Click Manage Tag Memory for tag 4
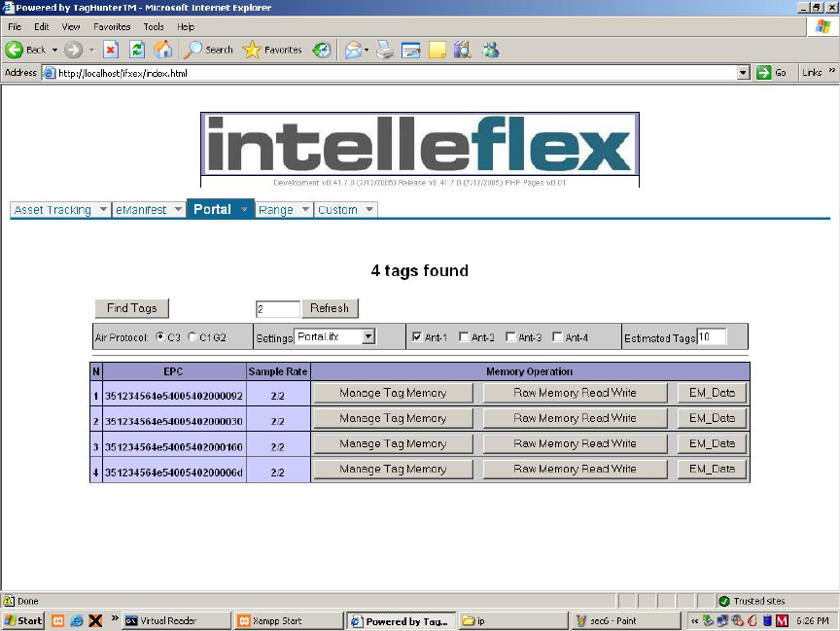 393,469
